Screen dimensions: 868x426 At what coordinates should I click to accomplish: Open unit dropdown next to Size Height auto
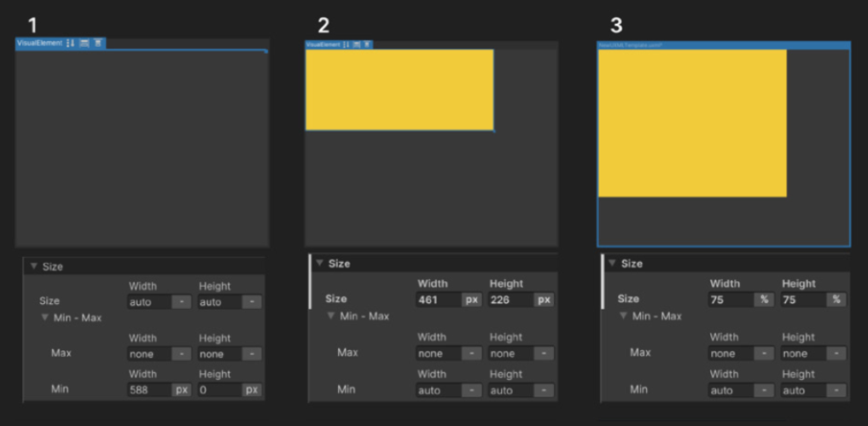tap(252, 302)
